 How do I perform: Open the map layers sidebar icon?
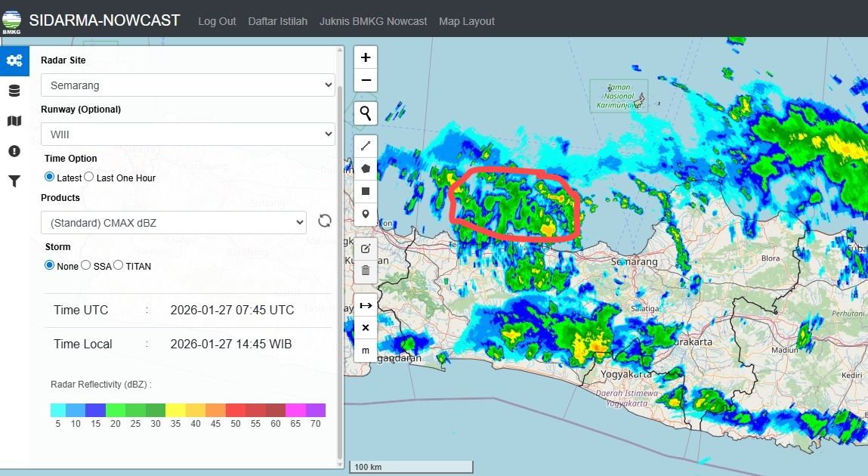pos(14,121)
